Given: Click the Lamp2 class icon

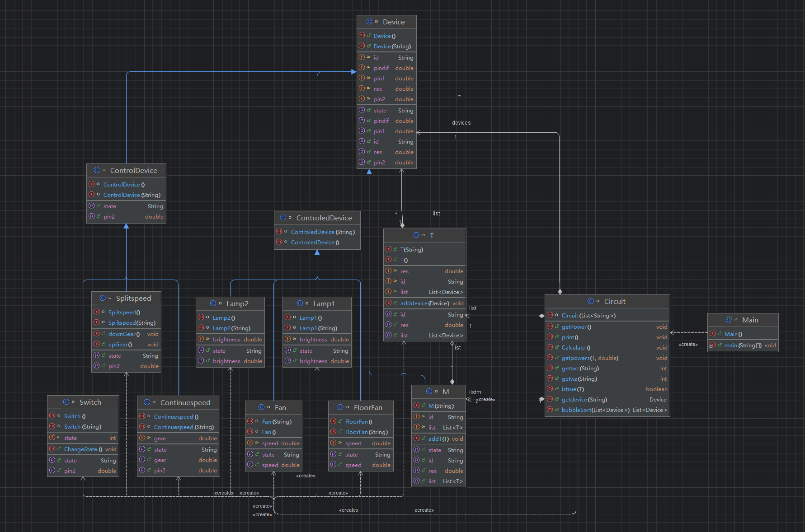Looking at the screenshot, I should (213, 303).
